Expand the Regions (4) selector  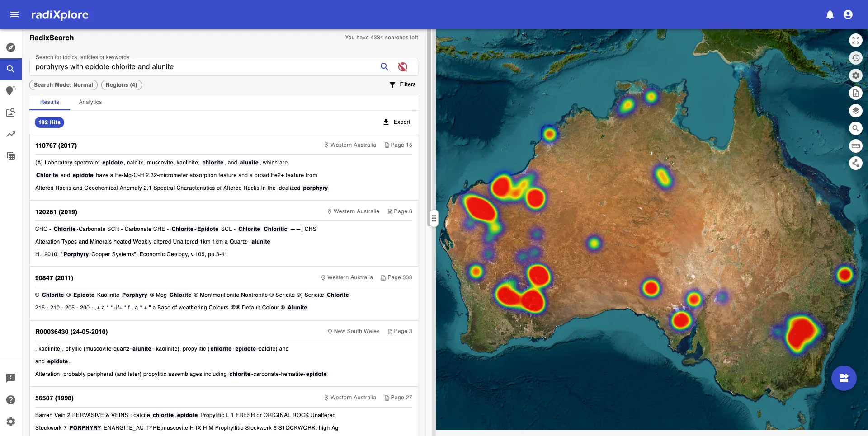click(x=121, y=85)
